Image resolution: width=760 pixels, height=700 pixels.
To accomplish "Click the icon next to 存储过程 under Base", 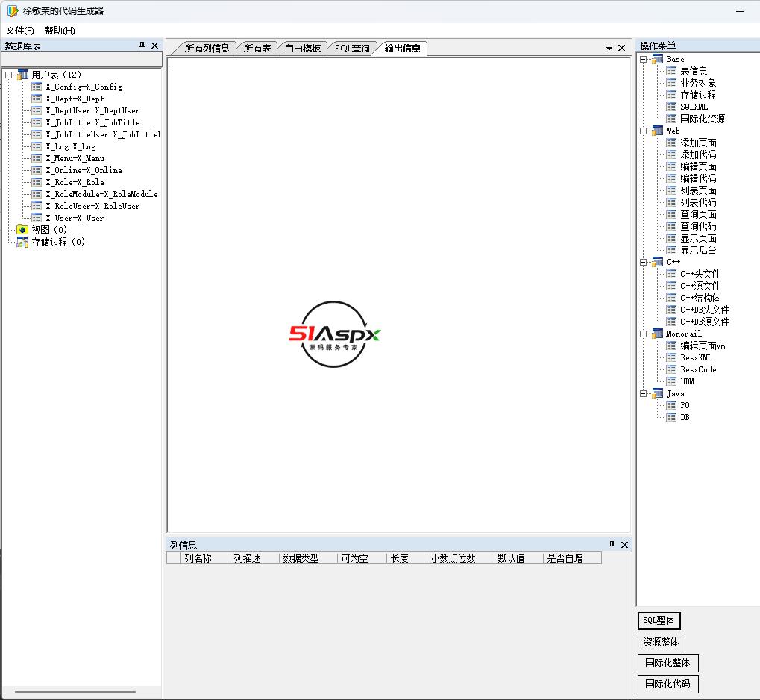I will tap(671, 95).
